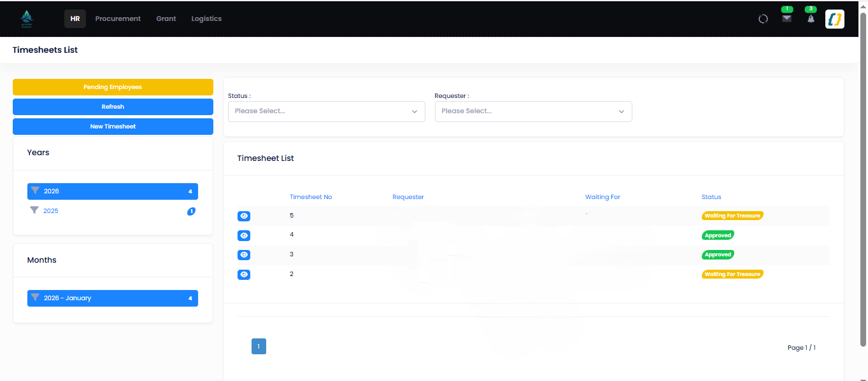The image size is (868, 381).
Task: Open the messages envelope icon
Action: click(787, 18)
